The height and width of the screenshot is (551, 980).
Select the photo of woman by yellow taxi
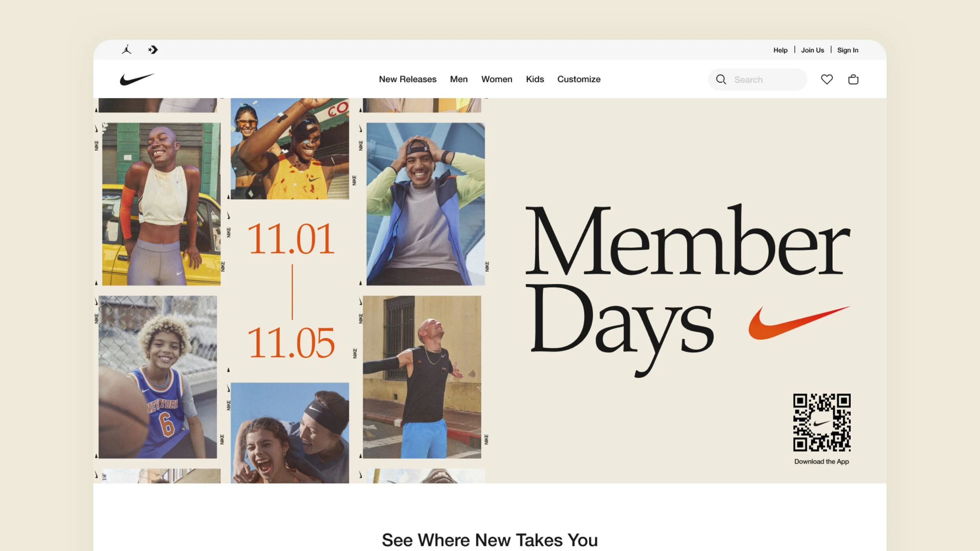(161, 204)
